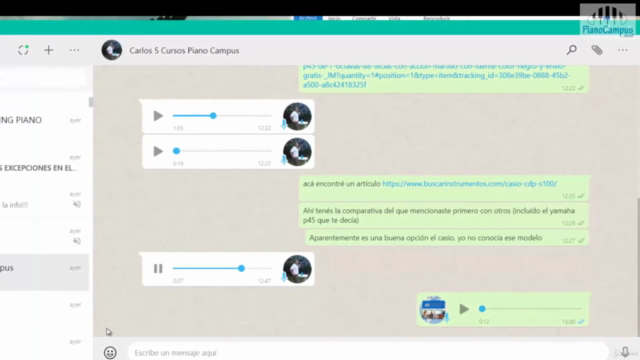Play the 1:05 voice message
Screen dimensions: 640x360
158,116
